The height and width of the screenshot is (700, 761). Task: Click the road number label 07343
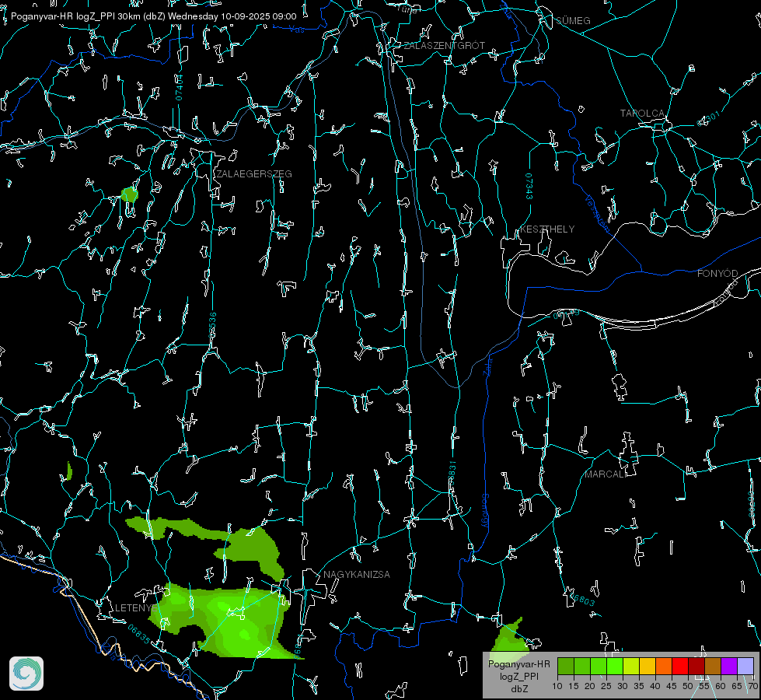click(529, 186)
